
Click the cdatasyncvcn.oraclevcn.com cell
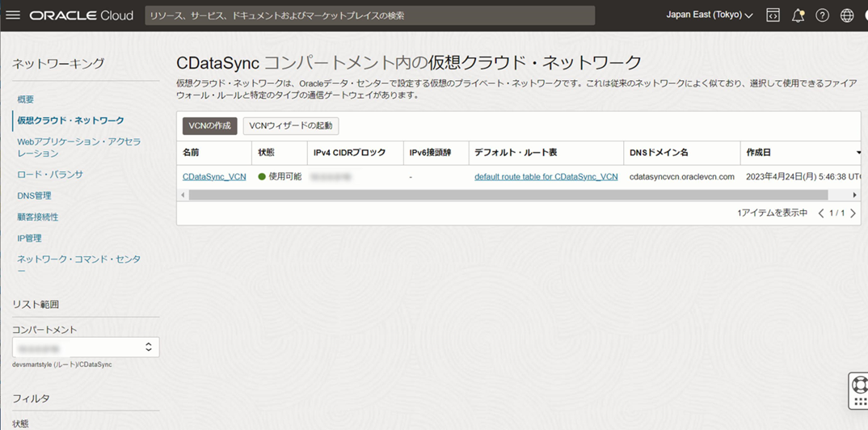tap(682, 177)
